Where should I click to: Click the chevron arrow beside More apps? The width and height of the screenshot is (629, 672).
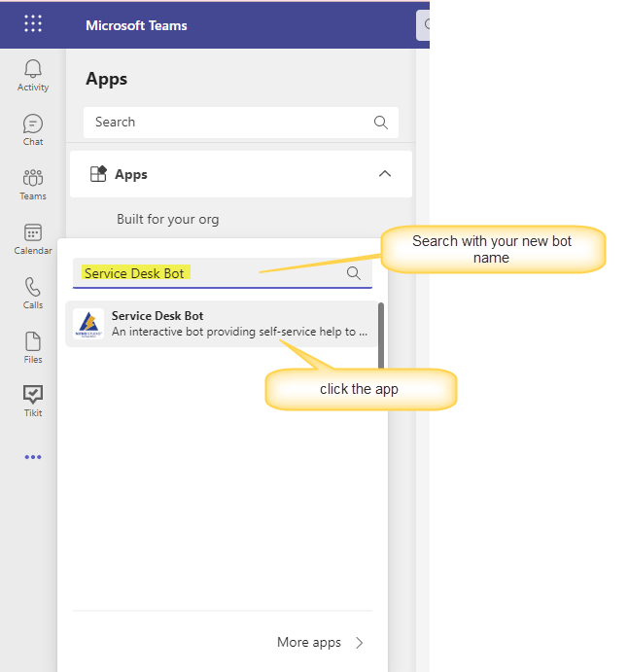coord(360,643)
